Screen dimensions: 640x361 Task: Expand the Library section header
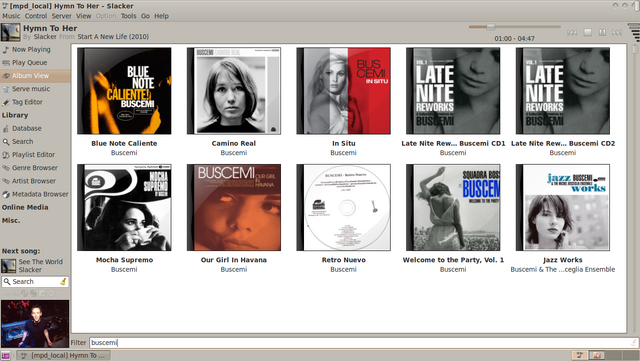click(x=15, y=115)
